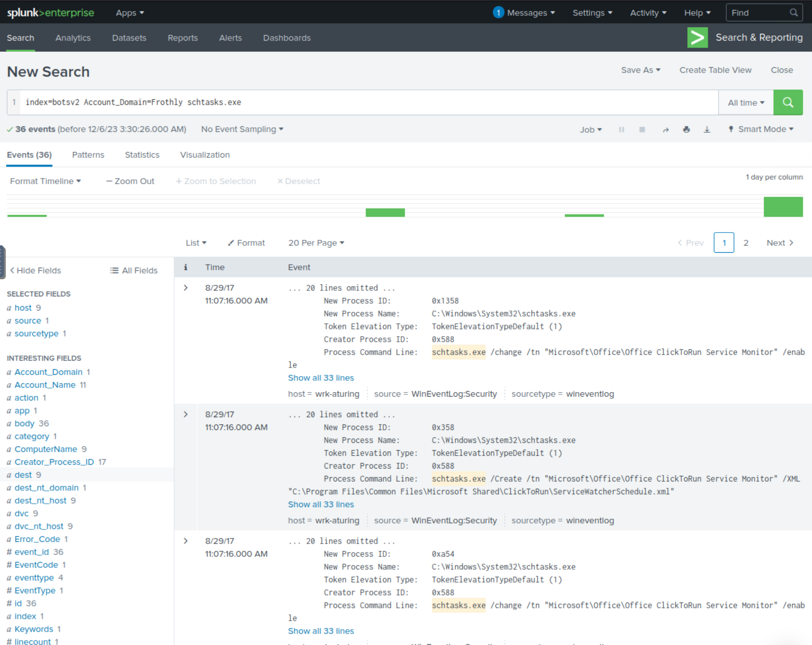This screenshot has height=645, width=812.
Task: Go to the Alerts nav tab
Action: click(230, 38)
